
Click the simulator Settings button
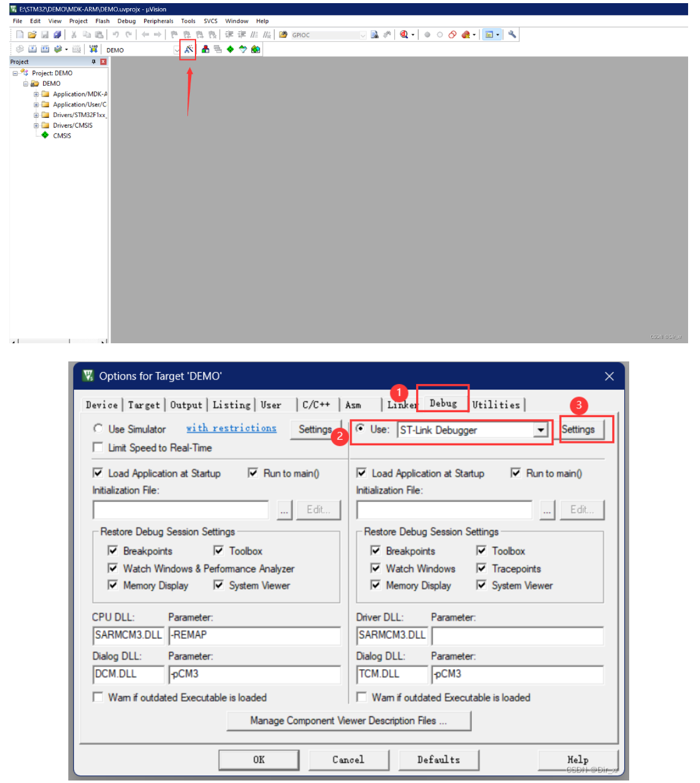[315, 429]
